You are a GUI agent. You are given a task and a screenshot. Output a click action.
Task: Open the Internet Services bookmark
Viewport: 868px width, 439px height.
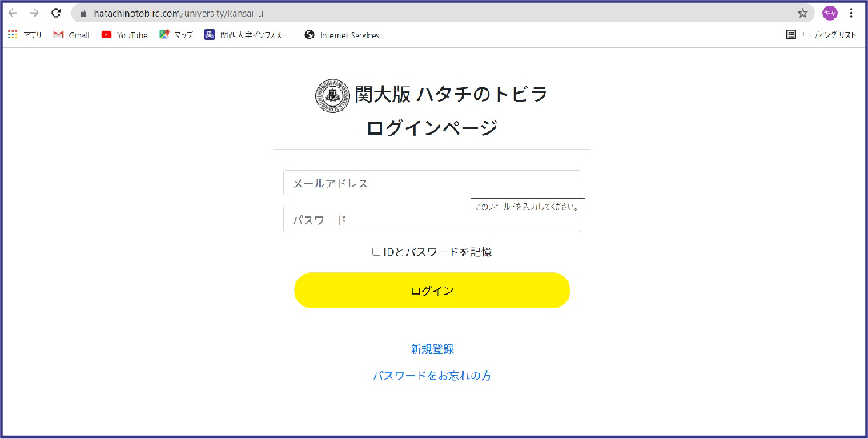(x=342, y=35)
